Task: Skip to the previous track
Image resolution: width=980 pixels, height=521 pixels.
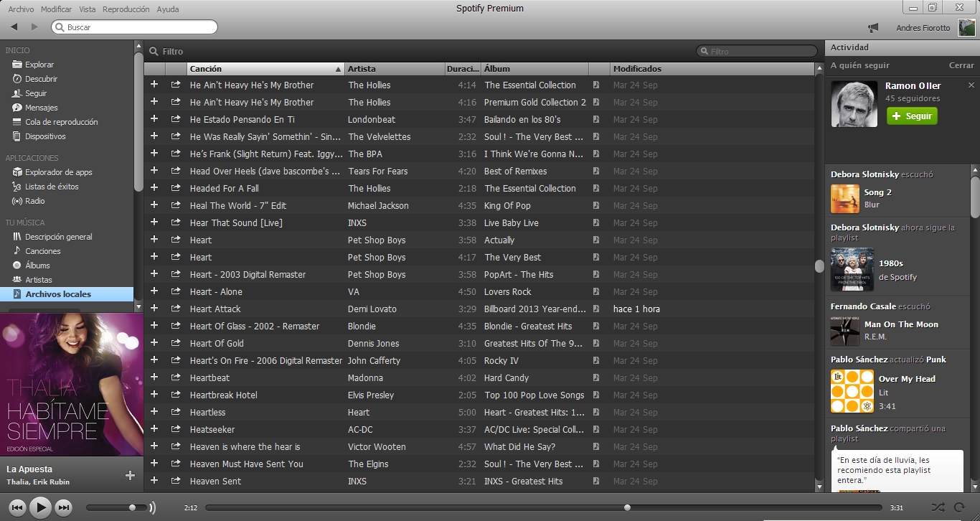Action: point(18,507)
